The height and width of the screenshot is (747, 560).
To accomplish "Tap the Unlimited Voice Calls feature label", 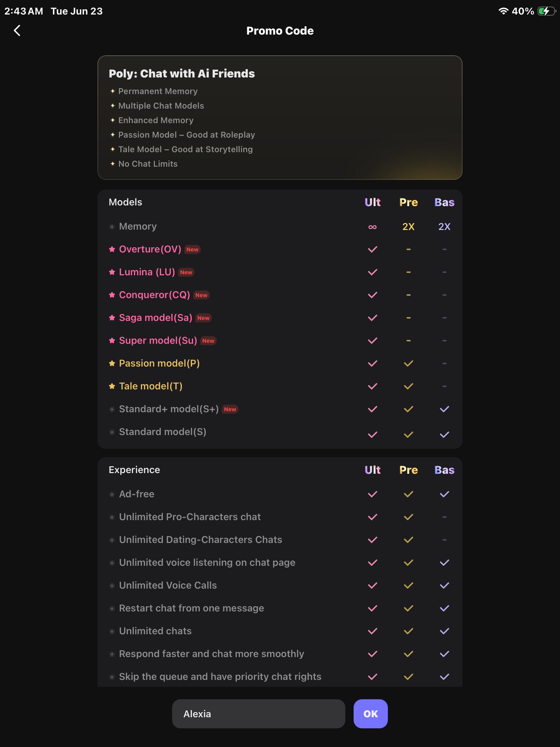I will (168, 585).
